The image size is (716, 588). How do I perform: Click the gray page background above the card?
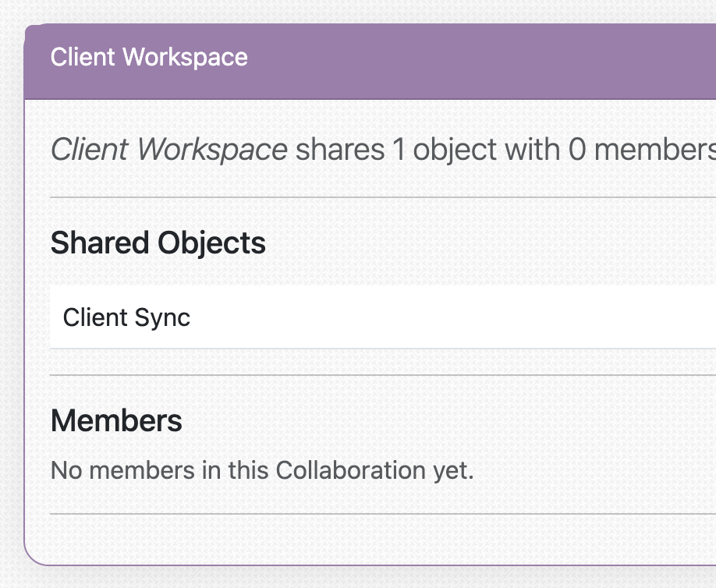[x=351, y=11]
